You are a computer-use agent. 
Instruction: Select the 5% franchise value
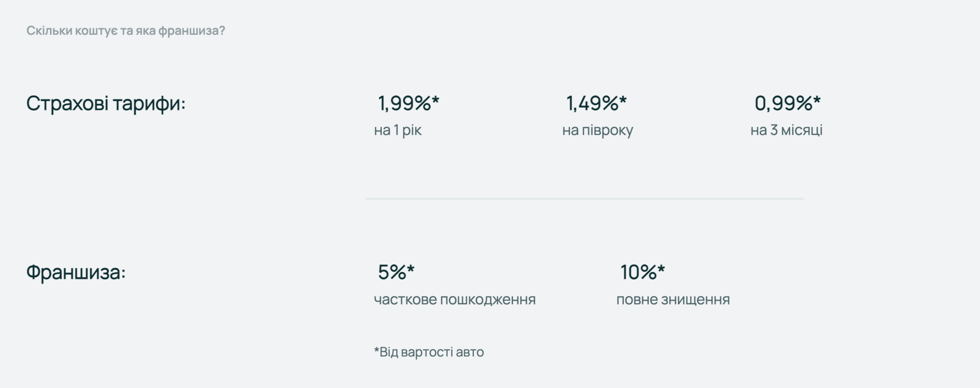point(392,272)
